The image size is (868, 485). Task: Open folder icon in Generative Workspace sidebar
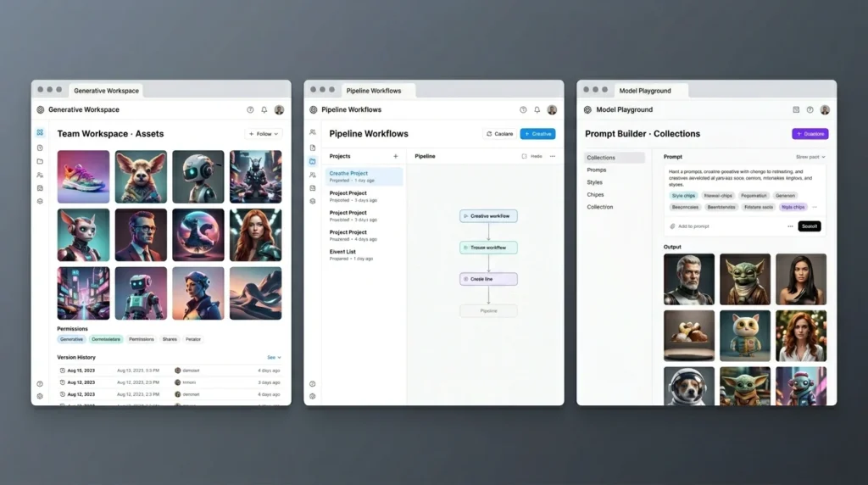click(x=40, y=161)
